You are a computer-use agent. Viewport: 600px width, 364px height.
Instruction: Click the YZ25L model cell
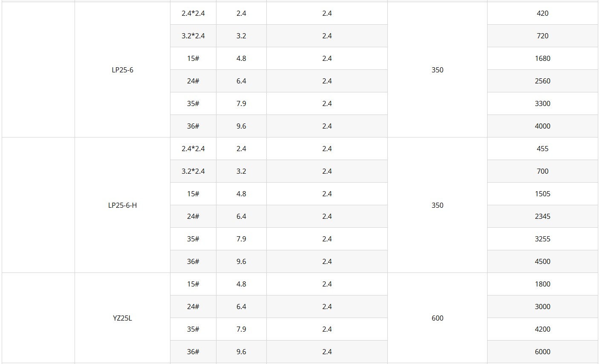(122, 318)
